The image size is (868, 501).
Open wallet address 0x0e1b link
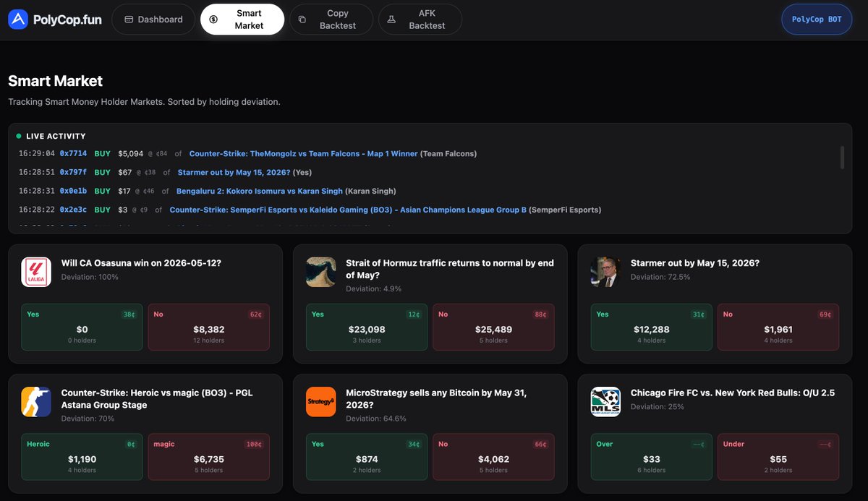click(73, 191)
